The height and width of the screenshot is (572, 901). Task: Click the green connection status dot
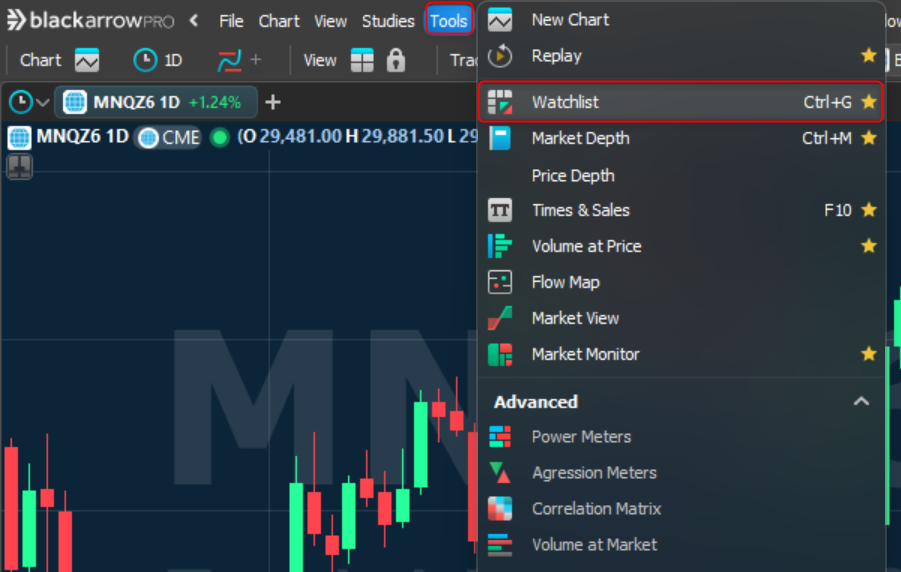click(x=219, y=137)
